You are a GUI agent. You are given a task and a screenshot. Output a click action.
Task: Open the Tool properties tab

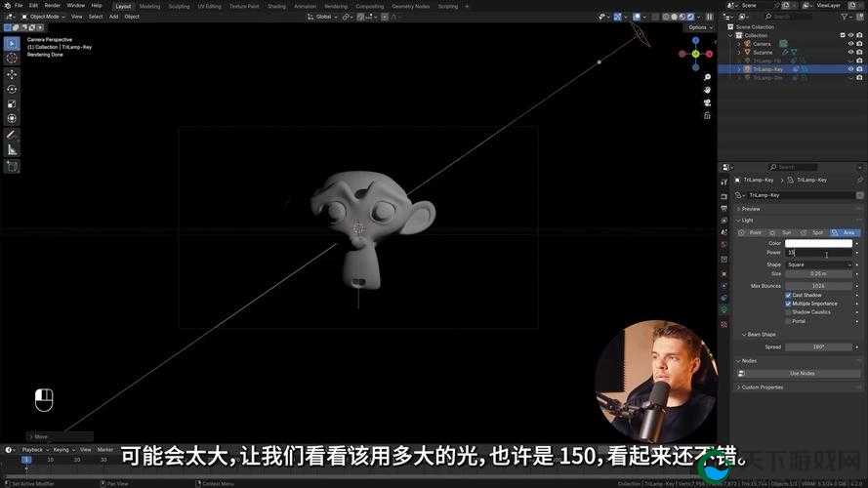pyautogui.click(x=724, y=183)
